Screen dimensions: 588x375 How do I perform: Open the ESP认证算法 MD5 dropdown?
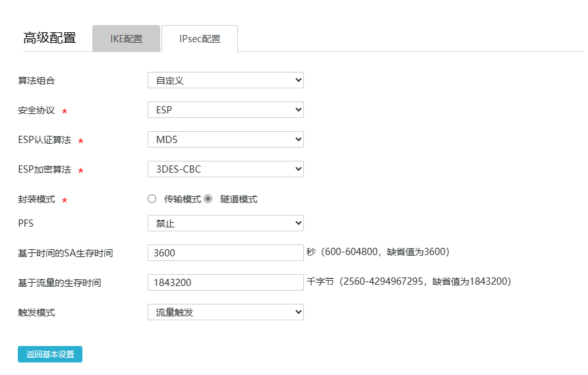coord(225,140)
